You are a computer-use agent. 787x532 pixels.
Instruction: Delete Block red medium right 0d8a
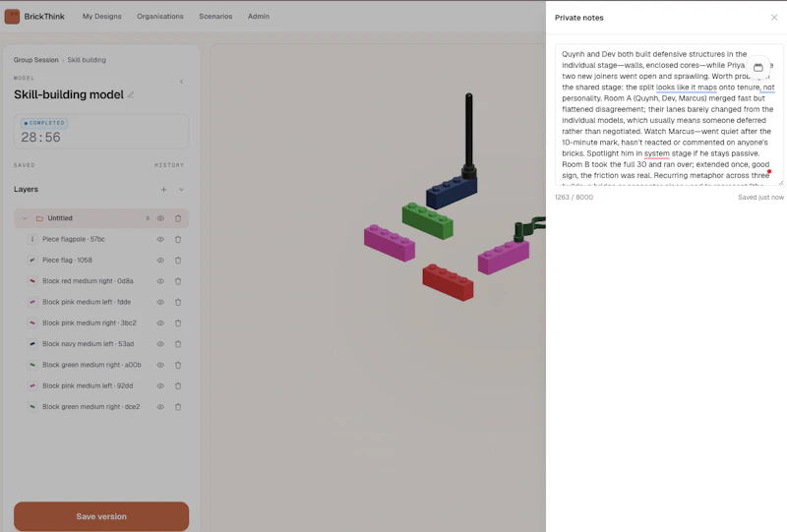[x=178, y=281]
